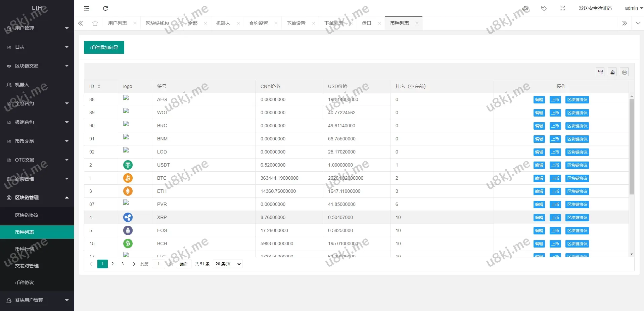644x311 pixels.
Task: Click the page number input field
Action: point(158,264)
